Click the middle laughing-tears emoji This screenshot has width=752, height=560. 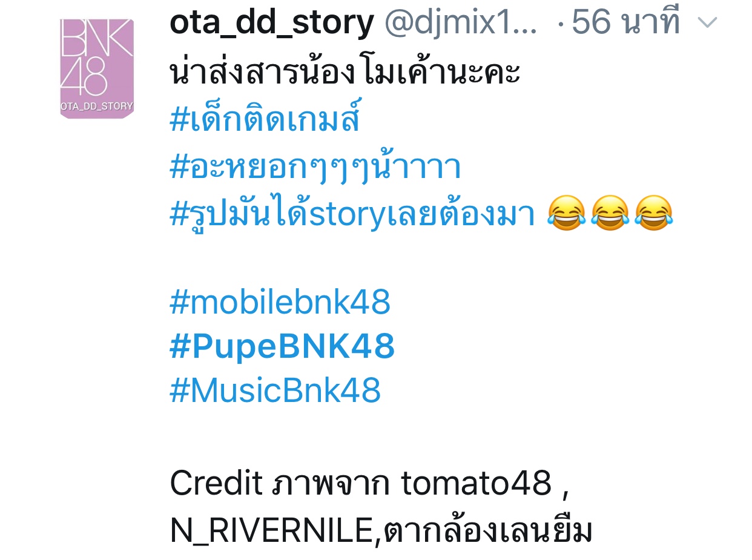point(610,213)
